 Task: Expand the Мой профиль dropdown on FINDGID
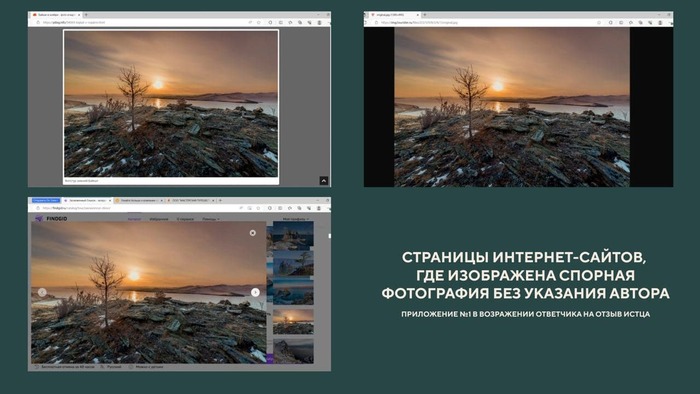296,219
